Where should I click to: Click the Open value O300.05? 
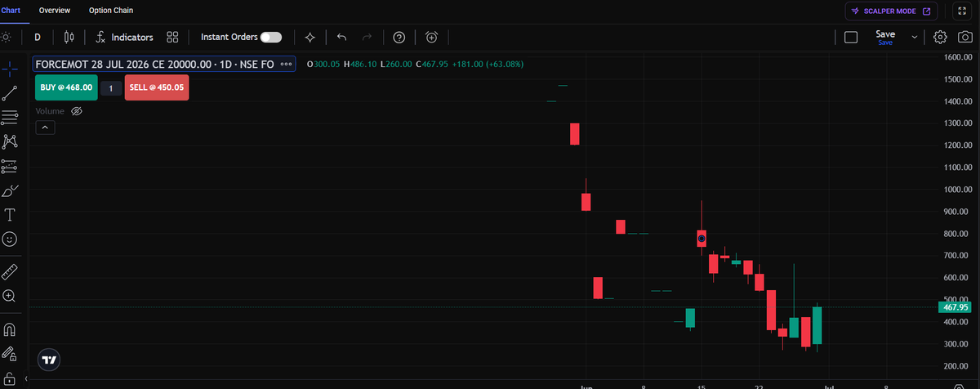(323, 64)
